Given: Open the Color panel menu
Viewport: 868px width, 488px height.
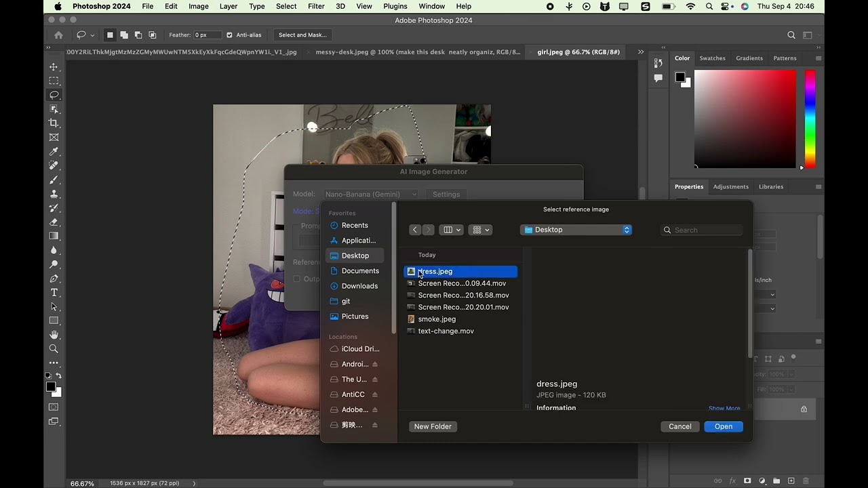Looking at the screenshot, I should pos(818,58).
